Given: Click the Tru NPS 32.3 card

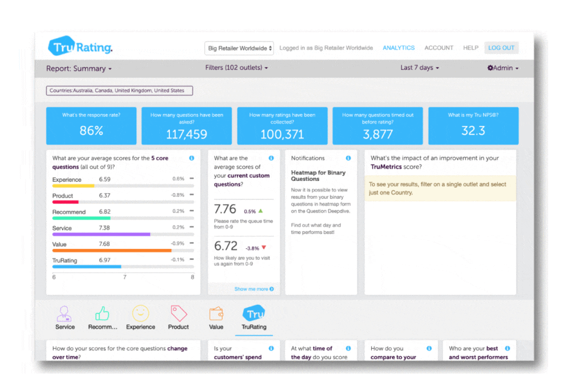Looking at the screenshot, I should click(x=473, y=126).
